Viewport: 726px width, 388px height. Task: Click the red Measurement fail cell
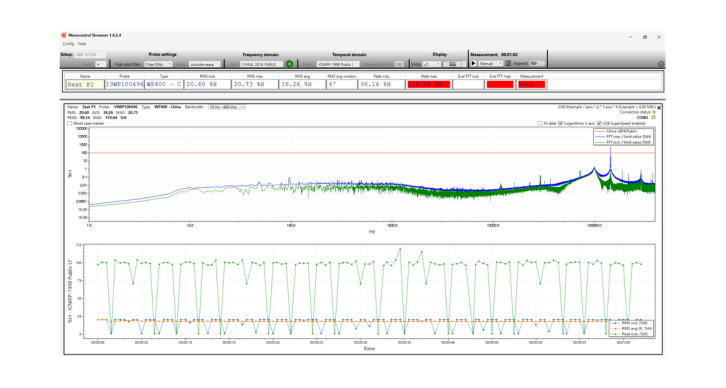(532, 84)
